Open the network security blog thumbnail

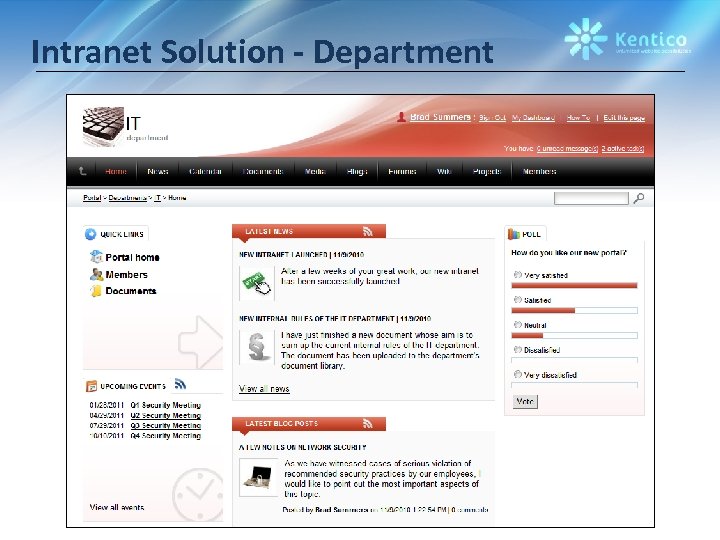[259, 478]
